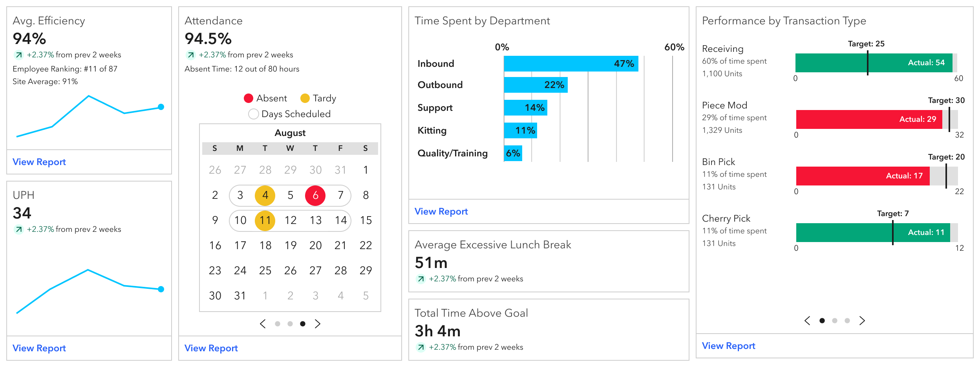Image resolution: width=980 pixels, height=367 pixels.
Task: Select absent day August 6 in calendar
Action: pos(315,195)
